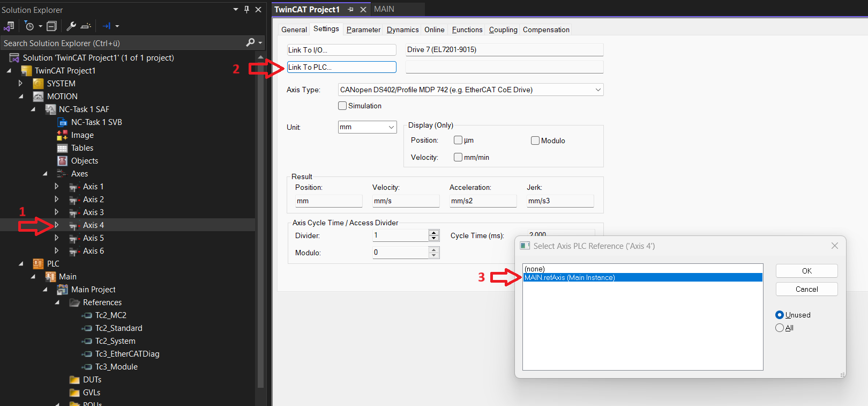The width and height of the screenshot is (868, 406).
Task: Select Axis 6 in the tree
Action: [93, 251]
